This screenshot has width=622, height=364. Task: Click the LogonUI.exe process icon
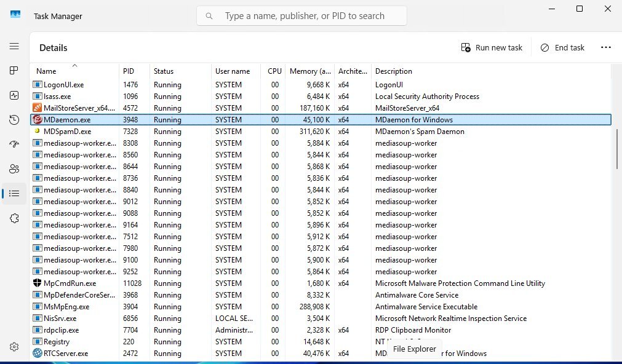coord(38,84)
